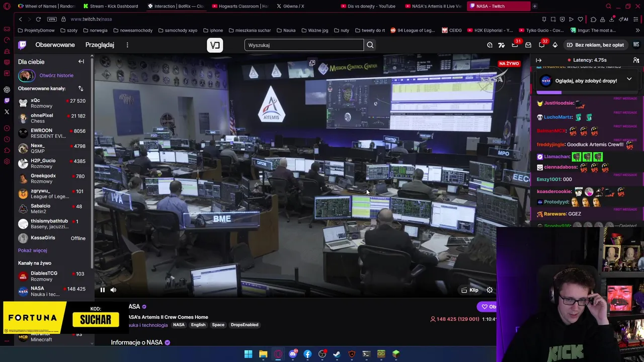The image size is (644, 362).
Task: Click the NASA tag chip
Action: click(179, 325)
